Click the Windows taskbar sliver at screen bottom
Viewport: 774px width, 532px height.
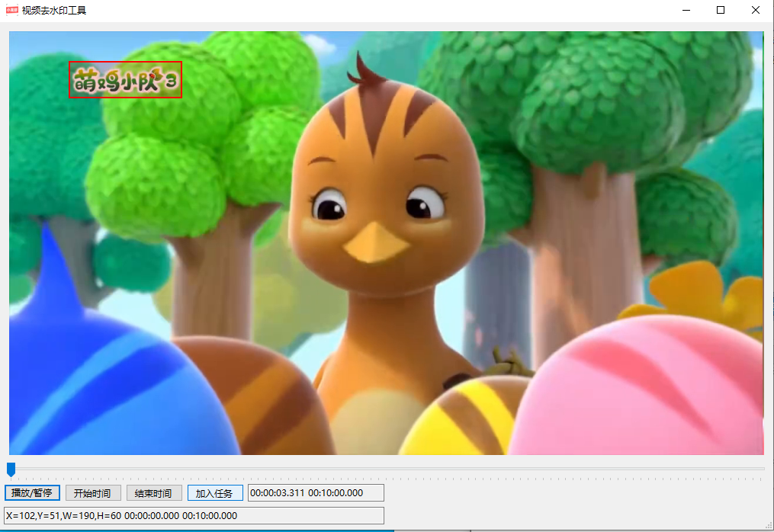pos(387,529)
